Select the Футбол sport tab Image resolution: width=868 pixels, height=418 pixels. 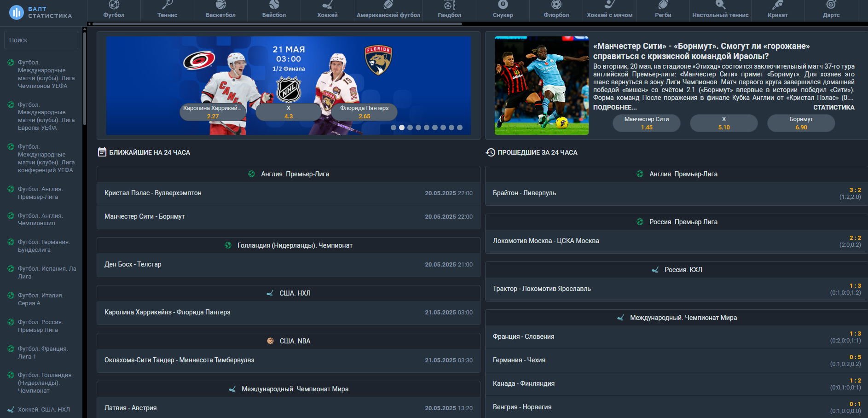point(114,10)
